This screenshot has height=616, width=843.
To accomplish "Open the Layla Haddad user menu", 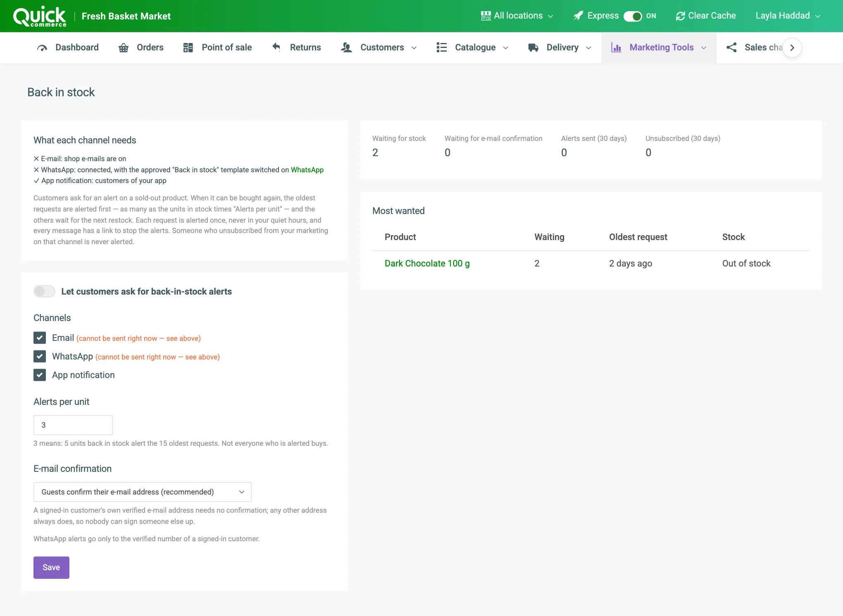I will coord(788,16).
